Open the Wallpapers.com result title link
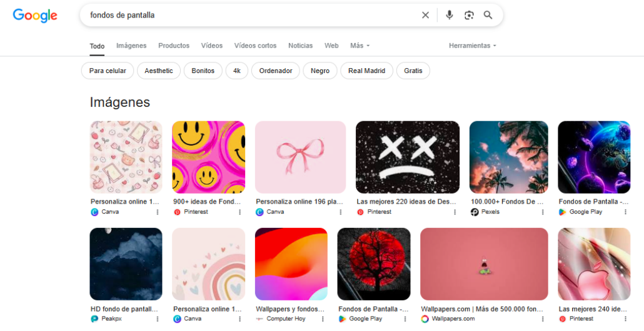This screenshot has width=644, height=331. point(481,309)
